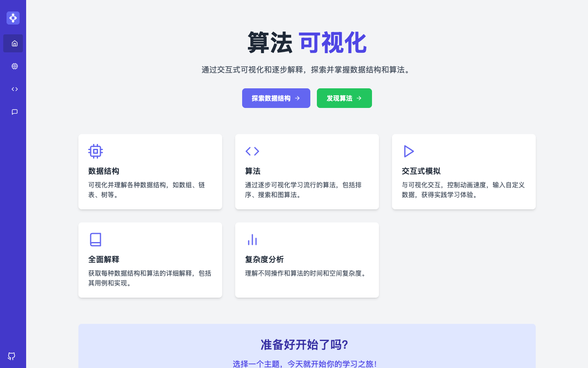Click the text 选择一个主题，今天就开始你的学习之旅

point(305,364)
